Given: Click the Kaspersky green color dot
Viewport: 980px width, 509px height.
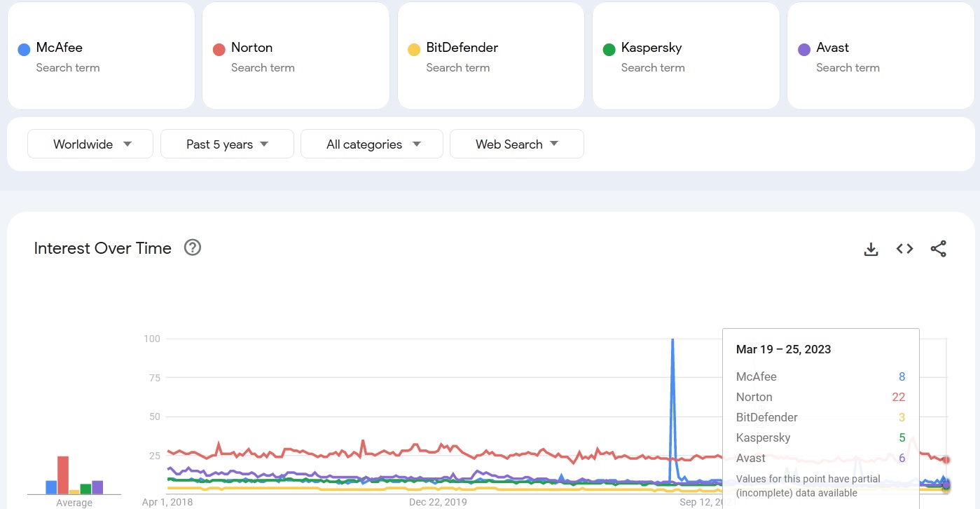Looking at the screenshot, I should [609, 50].
